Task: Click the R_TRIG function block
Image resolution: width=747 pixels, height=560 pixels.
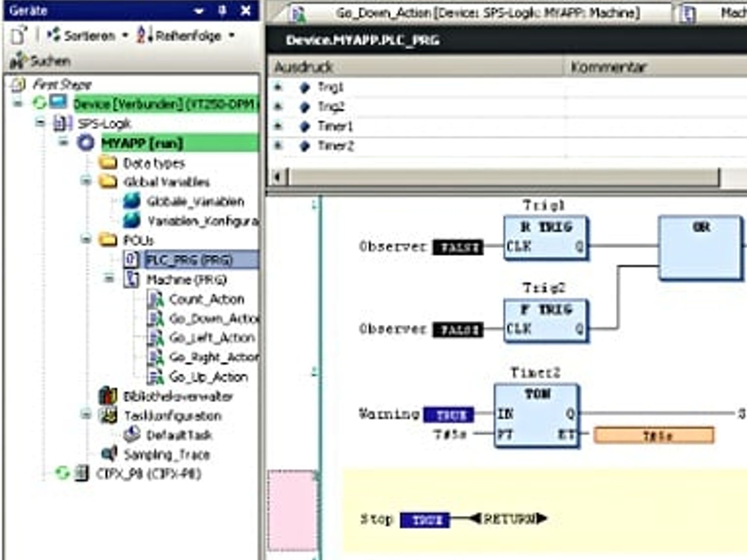Action: coord(546,238)
